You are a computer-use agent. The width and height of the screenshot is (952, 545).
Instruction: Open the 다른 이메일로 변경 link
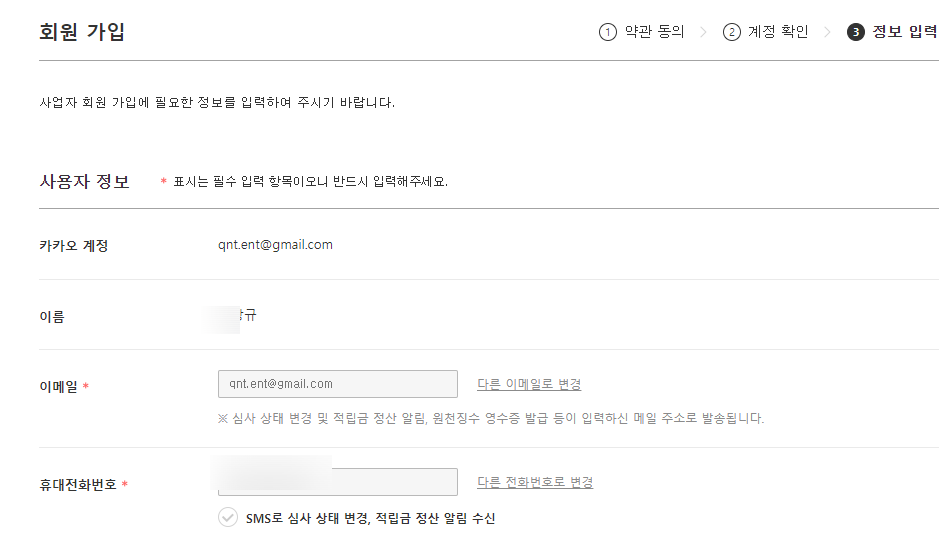click(529, 384)
